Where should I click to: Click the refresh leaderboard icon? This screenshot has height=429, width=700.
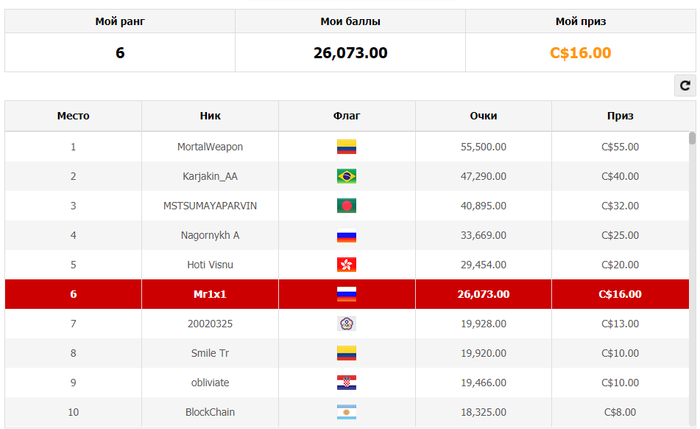pos(685,86)
